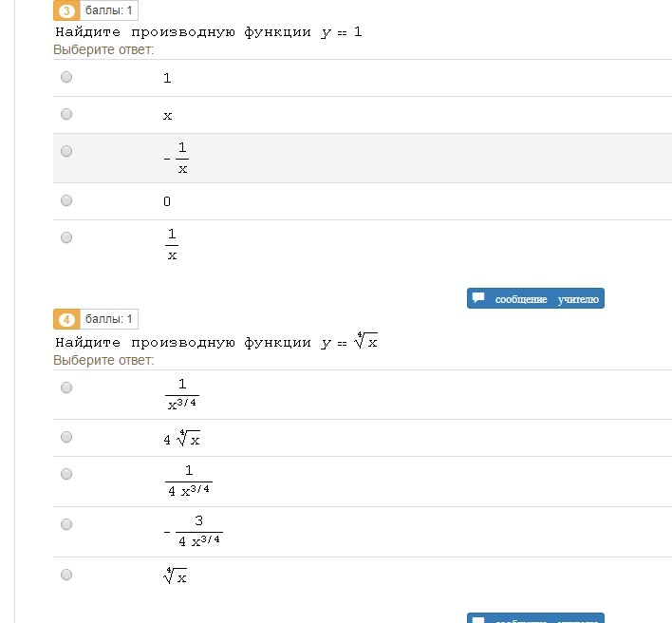Select answer 1 over 4x^(3/4)
The image size is (672, 623).
[x=66, y=474]
